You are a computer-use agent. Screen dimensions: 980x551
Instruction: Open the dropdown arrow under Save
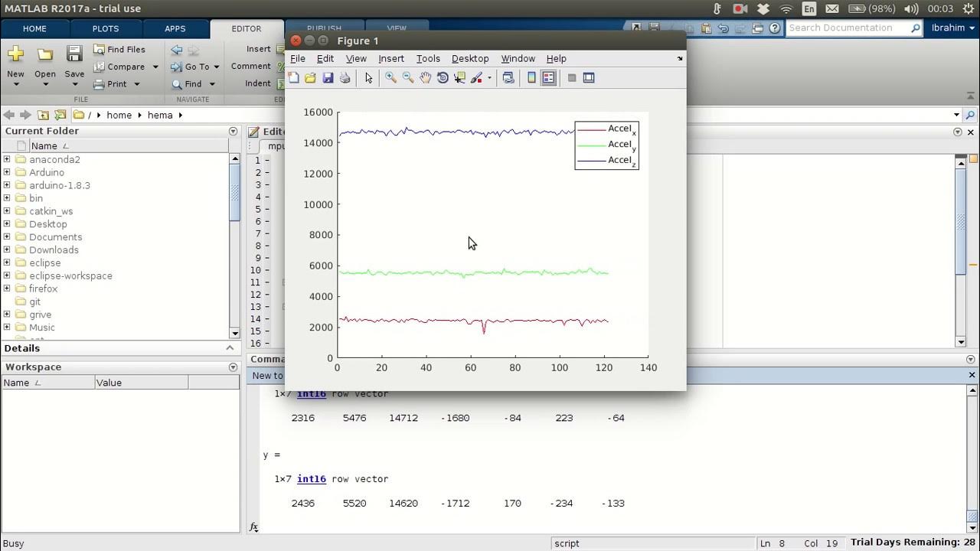(x=74, y=84)
